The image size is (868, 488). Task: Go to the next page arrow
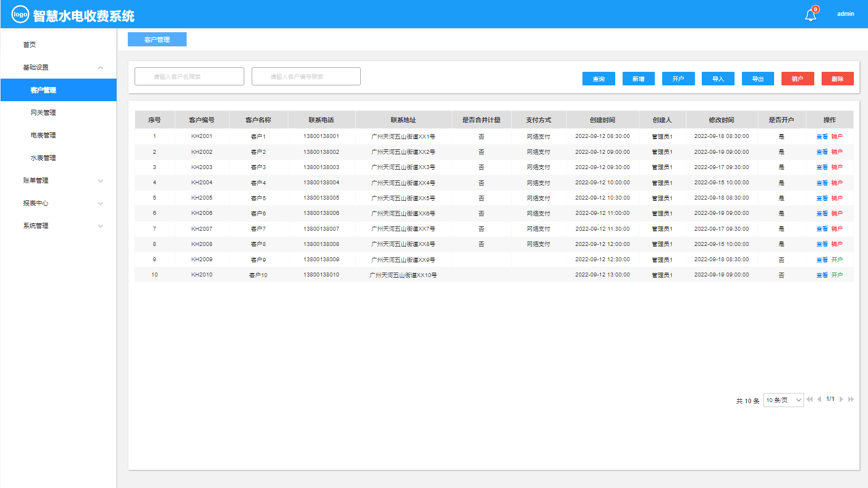841,399
